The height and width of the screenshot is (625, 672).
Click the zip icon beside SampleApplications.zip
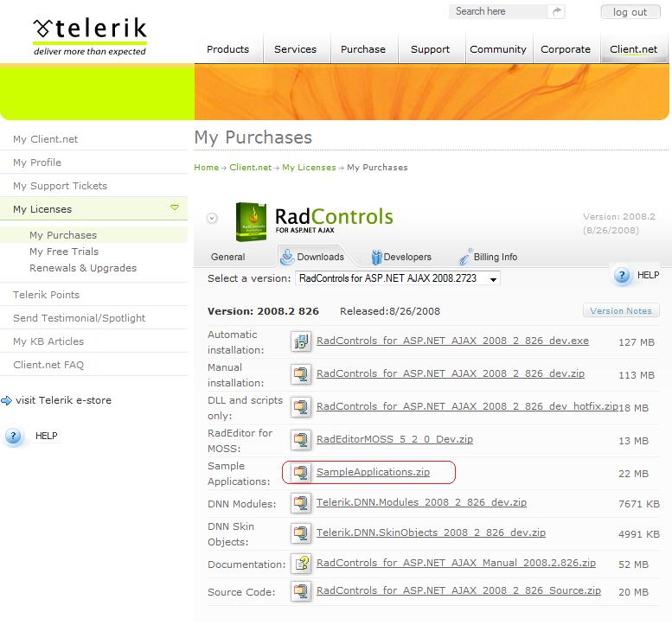pyautogui.click(x=301, y=473)
